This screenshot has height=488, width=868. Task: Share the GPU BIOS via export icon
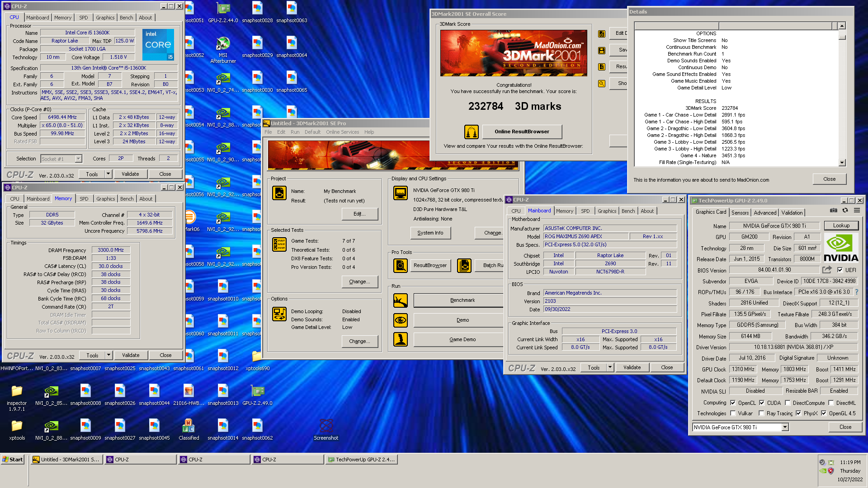(827, 270)
